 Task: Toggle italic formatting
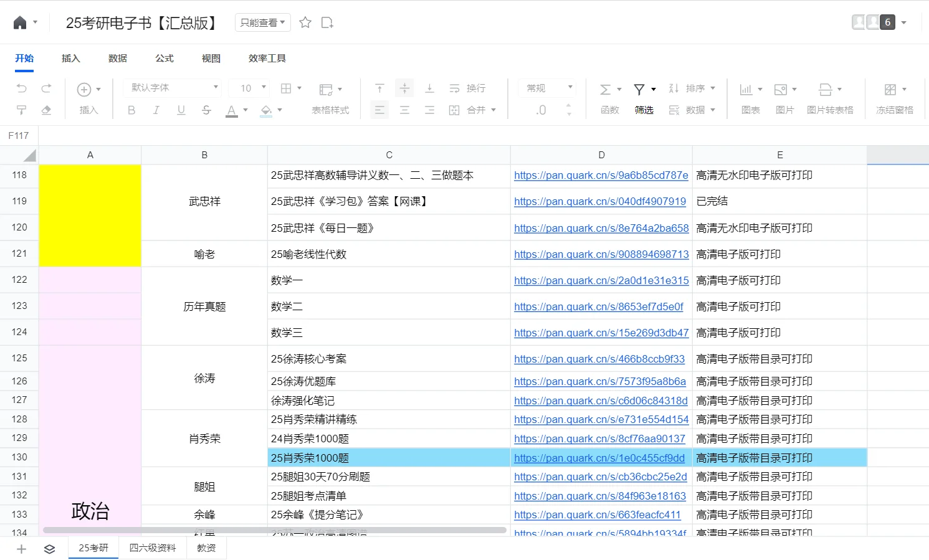156,110
